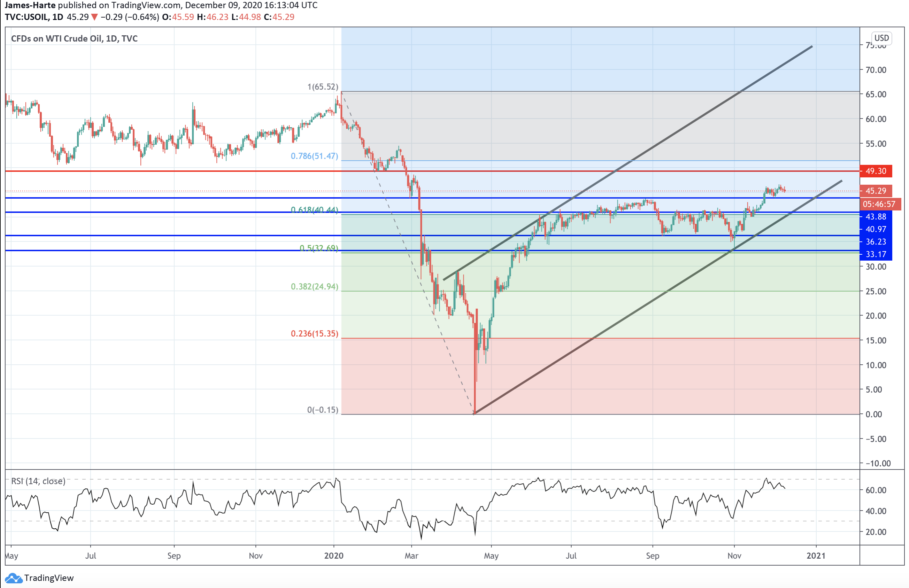This screenshot has height=588, width=909.
Task: Click the blue 40.97 price label
Action: click(x=875, y=229)
